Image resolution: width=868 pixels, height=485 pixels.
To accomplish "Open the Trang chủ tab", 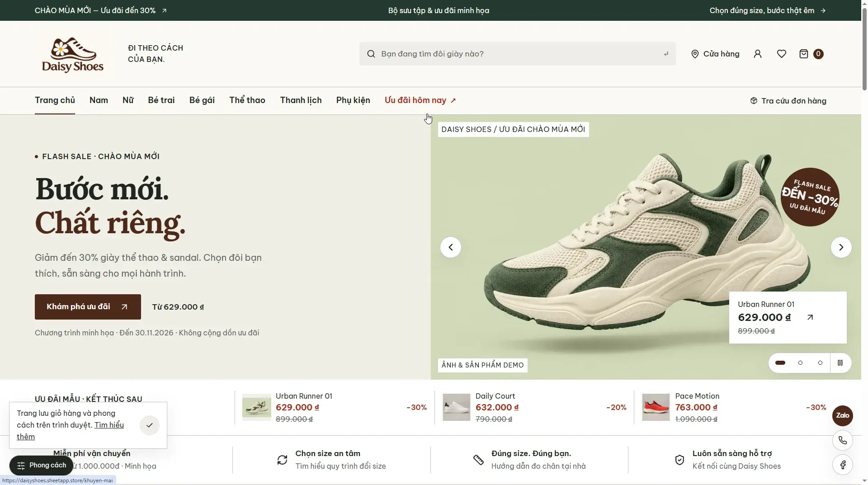I will (x=55, y=100).
